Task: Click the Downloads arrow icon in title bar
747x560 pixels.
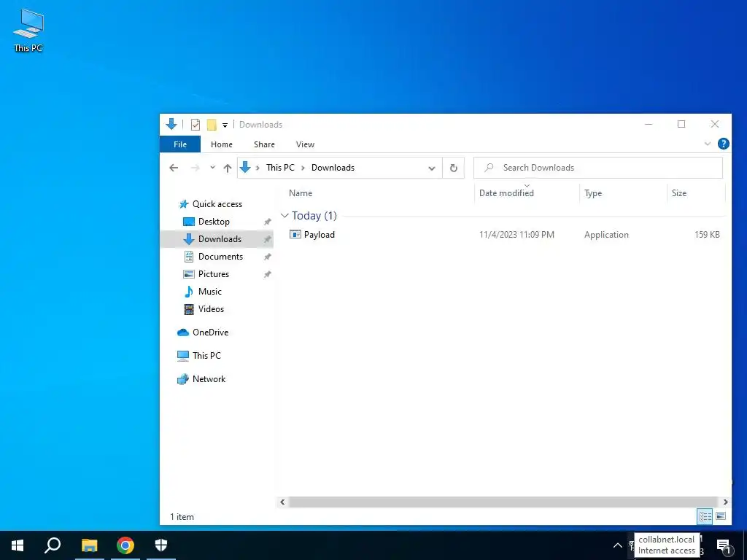Action: coord(171,125)
